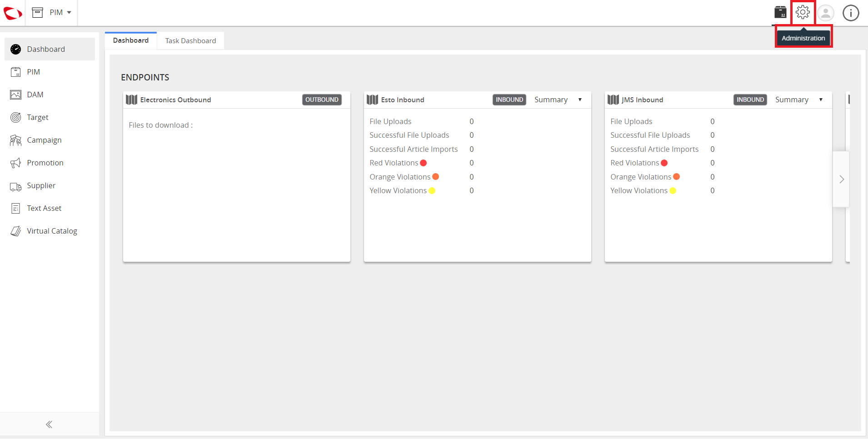The image size is (868, 439).
Task: Collapse the sidebar with double chevron
Action: (49, 424)
